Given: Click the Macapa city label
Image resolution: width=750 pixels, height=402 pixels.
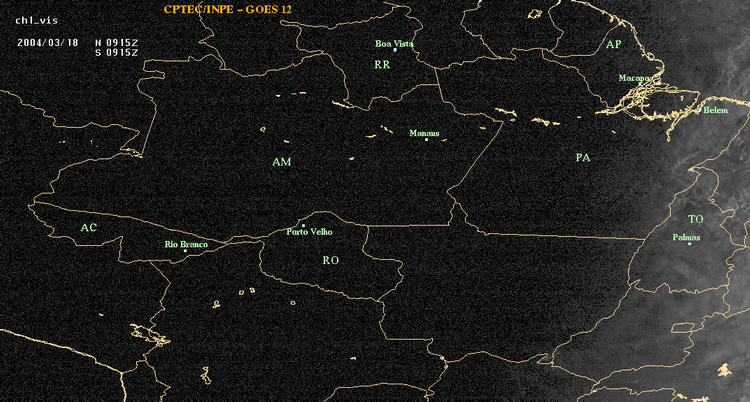Looking at the screenshot, I should click(634, 78).
